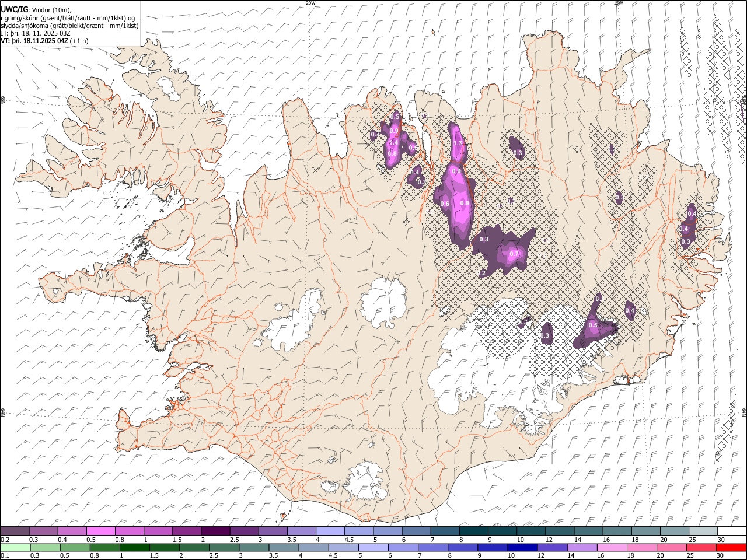This screenshot has height=560, width=747.
Task: Click the 0.7 precipitation value on the map
Action: pyautogui.click(x=514, y=254)
